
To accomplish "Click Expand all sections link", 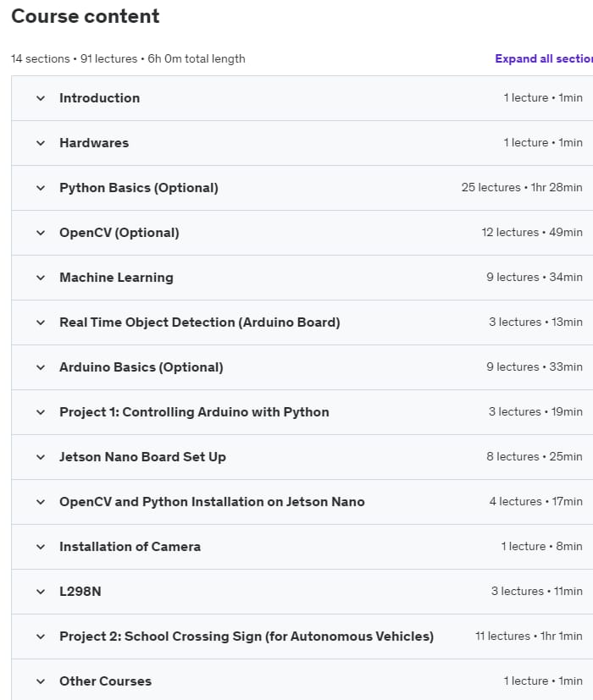I will pyautogui.click(x=544, y=59).
